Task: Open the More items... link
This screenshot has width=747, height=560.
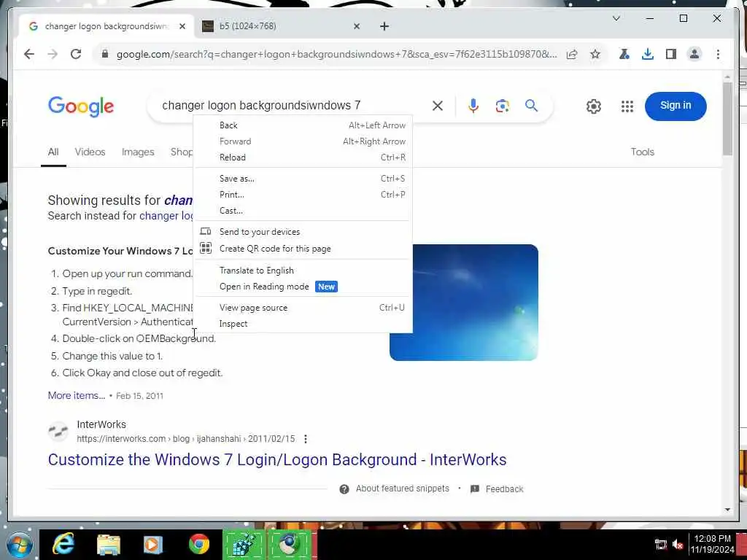Action: [x=76, y=395]
